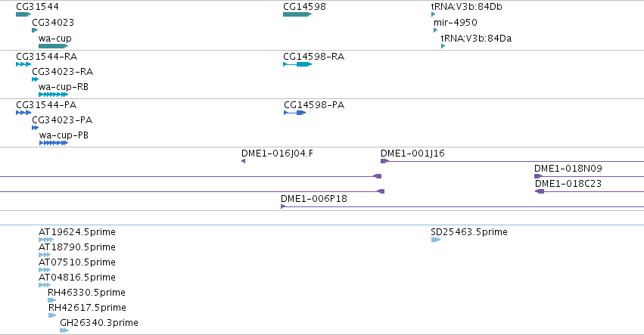Click the CG34023-RA transcript label

[x=62, y=71]
